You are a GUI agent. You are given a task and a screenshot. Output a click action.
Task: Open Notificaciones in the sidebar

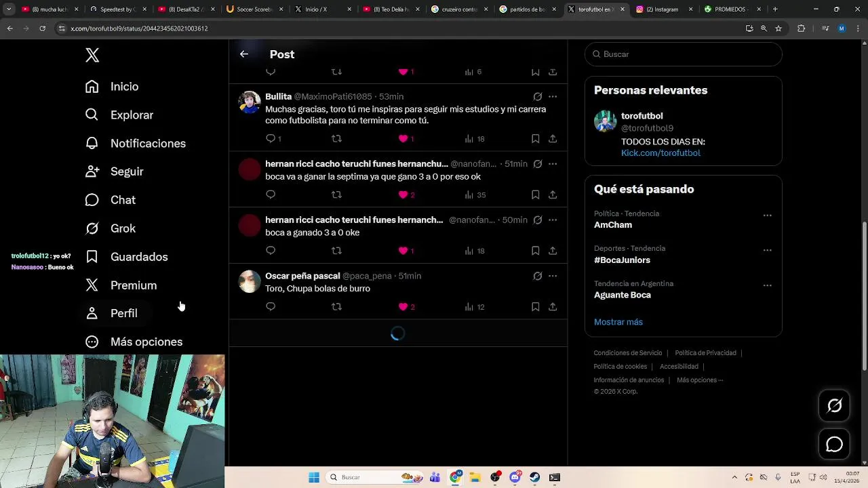coord(136,144)
